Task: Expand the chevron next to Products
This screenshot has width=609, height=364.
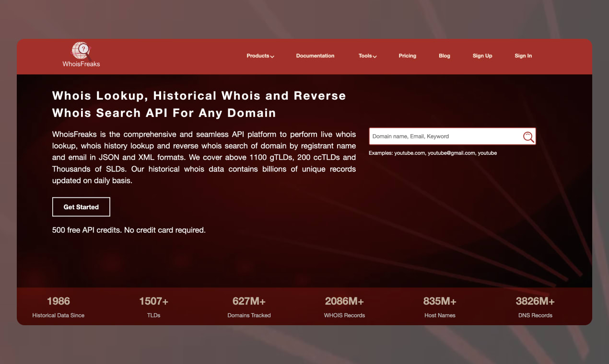Action: tap(272, 57)
